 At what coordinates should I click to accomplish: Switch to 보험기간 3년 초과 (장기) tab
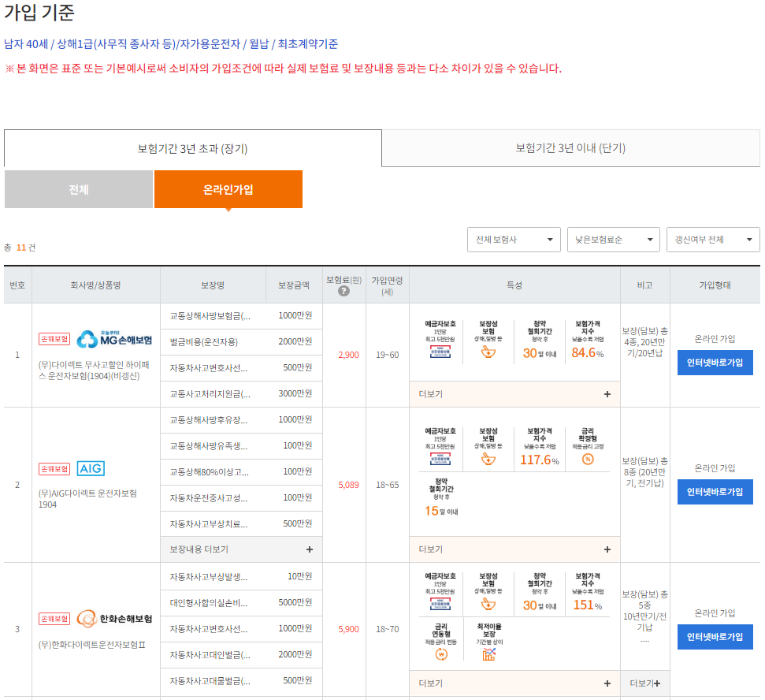click(x=193, y=148)
